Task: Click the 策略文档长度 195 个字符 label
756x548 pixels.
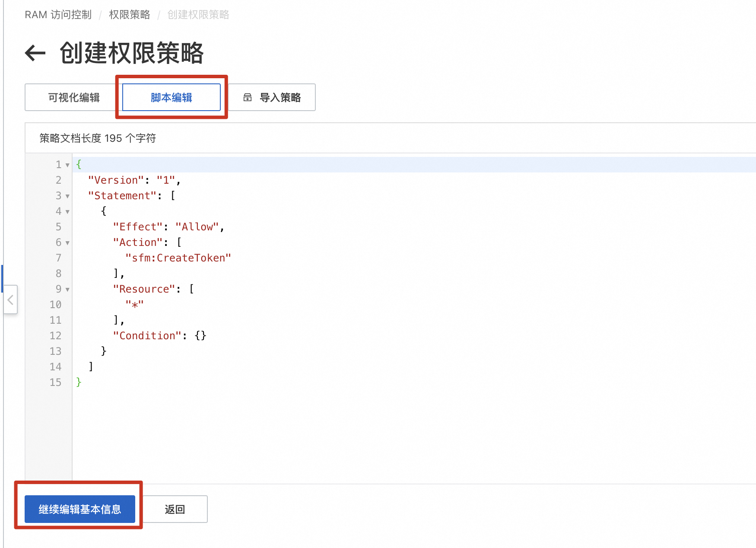Action: (98, 138)
